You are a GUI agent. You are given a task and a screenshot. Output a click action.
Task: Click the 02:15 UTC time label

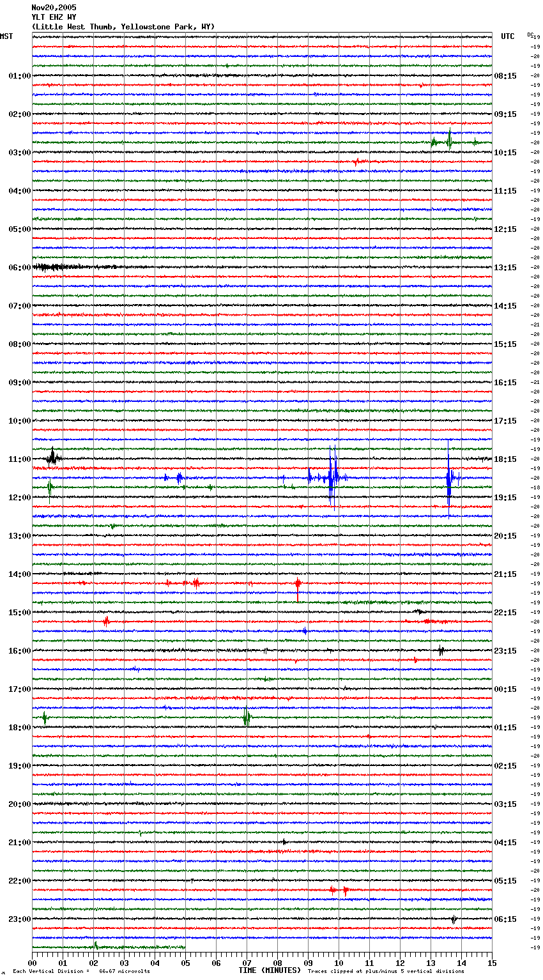(x=505, y=766)
